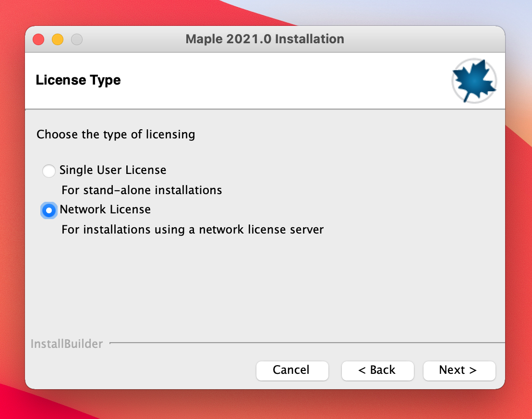Click the white header area beside License Type
This screenshot has width=532, height=419.
[x=288, y=81]
